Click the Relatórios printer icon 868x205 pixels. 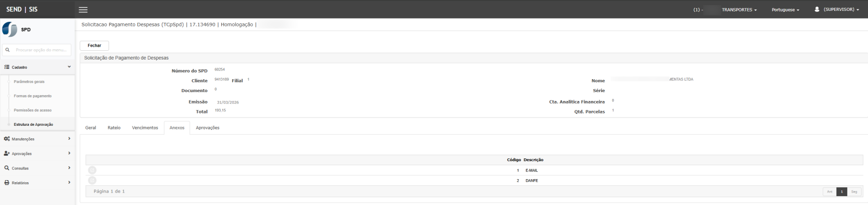point(7,183)
